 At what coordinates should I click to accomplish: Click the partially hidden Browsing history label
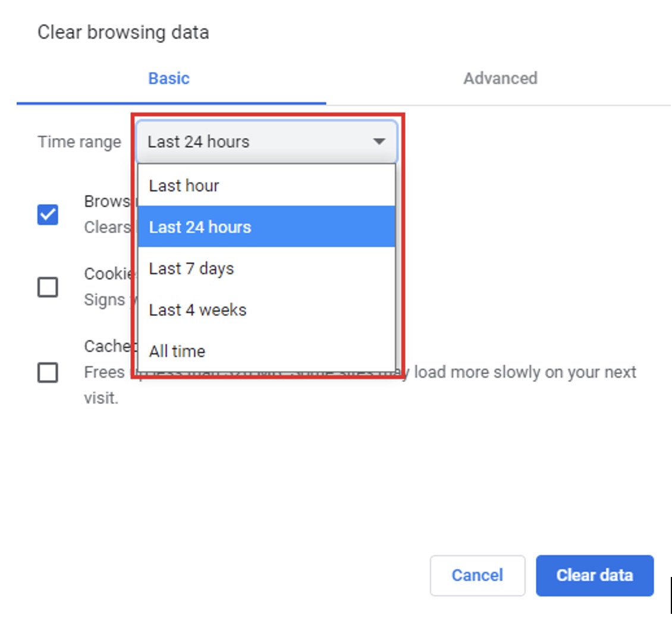pyautogui.click(x=107, y=202)
